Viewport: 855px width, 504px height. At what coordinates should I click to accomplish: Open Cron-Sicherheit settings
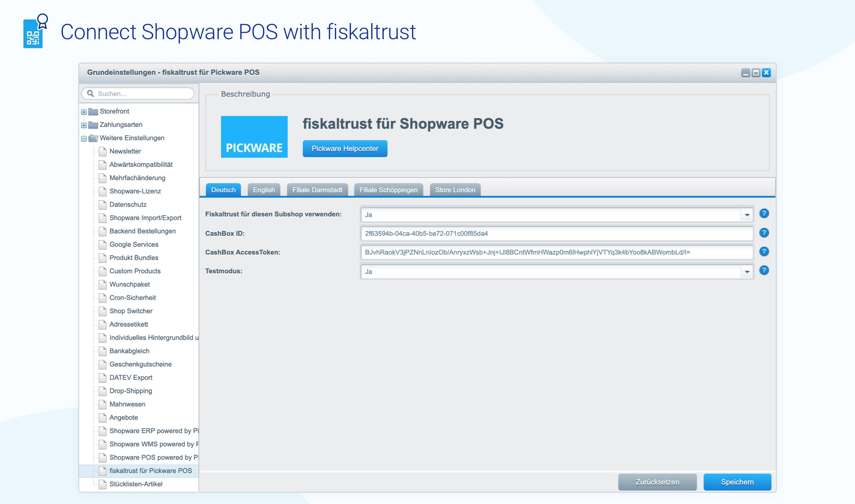point(133,298)
